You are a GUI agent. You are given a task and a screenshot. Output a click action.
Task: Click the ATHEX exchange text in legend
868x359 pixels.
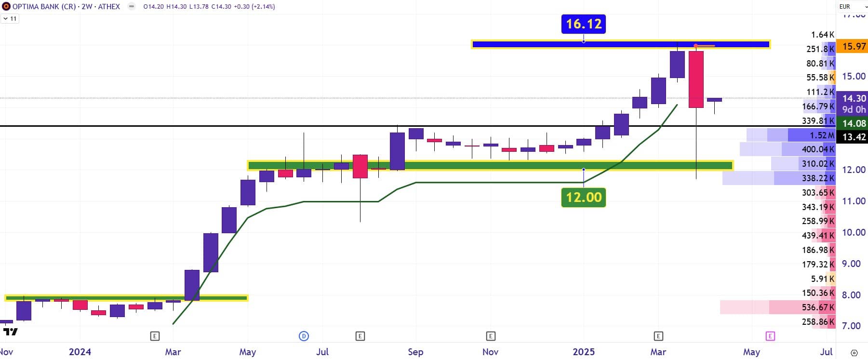pyautogui.click(x=109, y=7)
